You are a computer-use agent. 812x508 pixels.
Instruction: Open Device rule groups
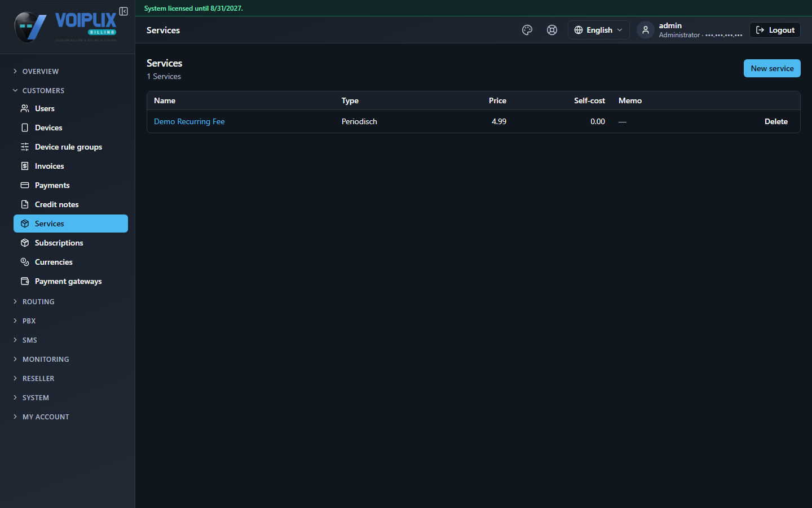(x=70, y=147)
